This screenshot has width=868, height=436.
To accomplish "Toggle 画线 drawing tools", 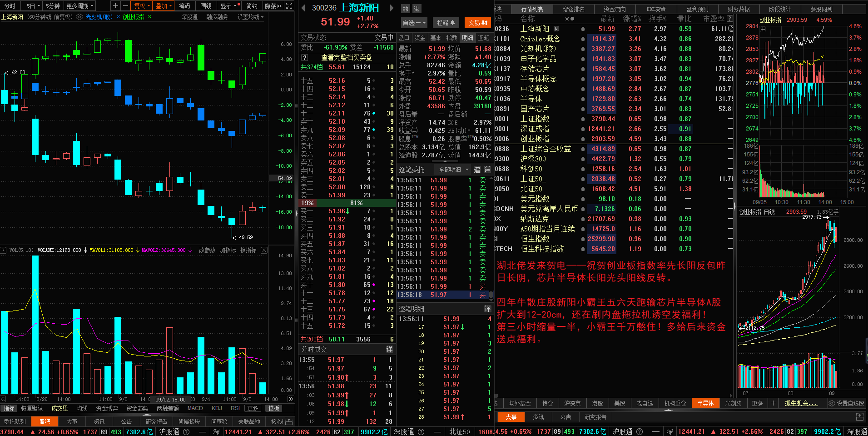I will (x=206, y=6).
